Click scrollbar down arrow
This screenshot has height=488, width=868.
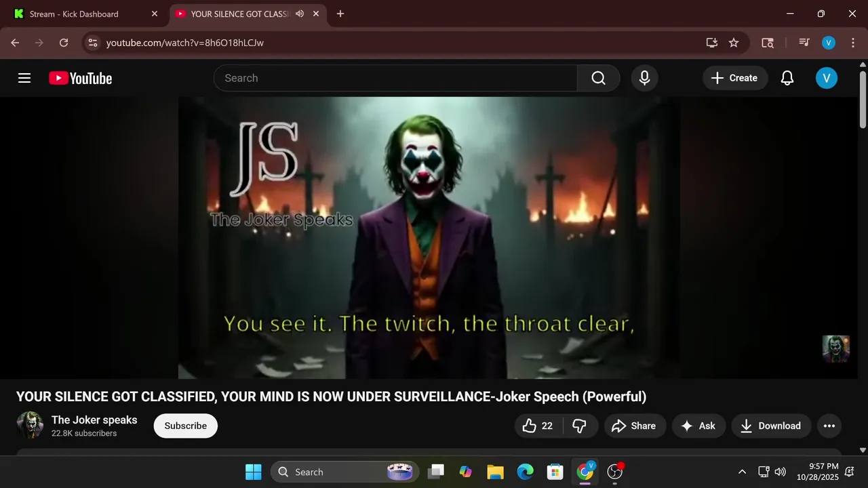pyautogui.click(x=863, y=449)
